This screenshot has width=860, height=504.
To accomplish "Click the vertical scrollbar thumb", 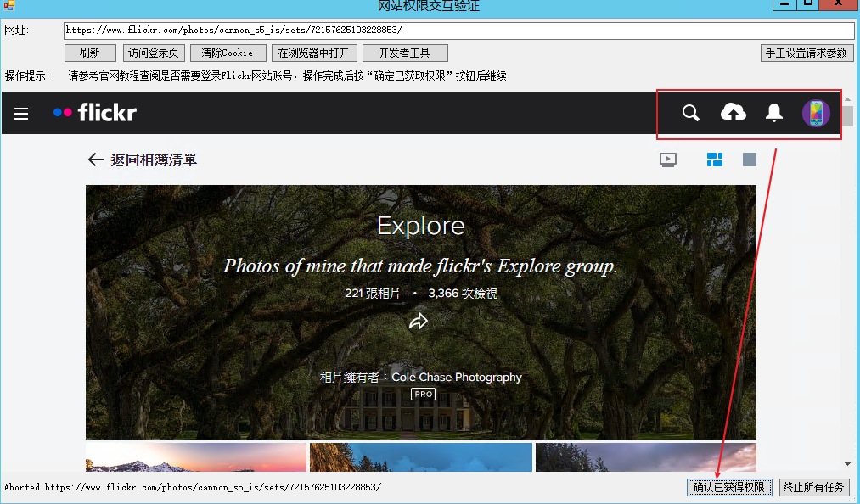I will [848, 116].
